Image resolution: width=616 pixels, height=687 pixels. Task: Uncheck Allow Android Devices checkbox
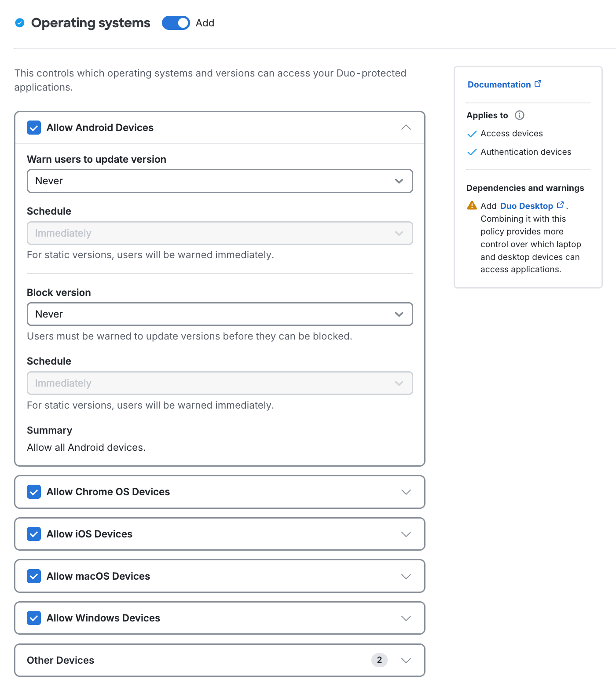[34, 128]
